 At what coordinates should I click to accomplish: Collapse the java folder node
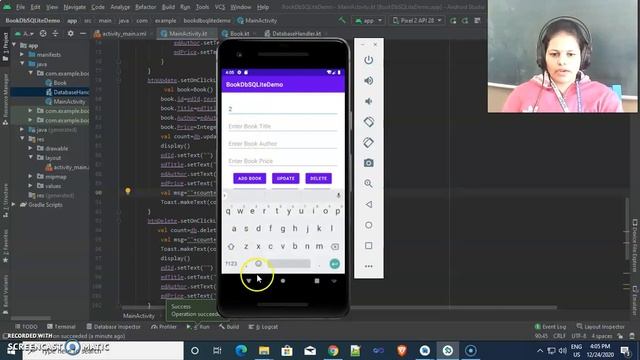point(22,64)
